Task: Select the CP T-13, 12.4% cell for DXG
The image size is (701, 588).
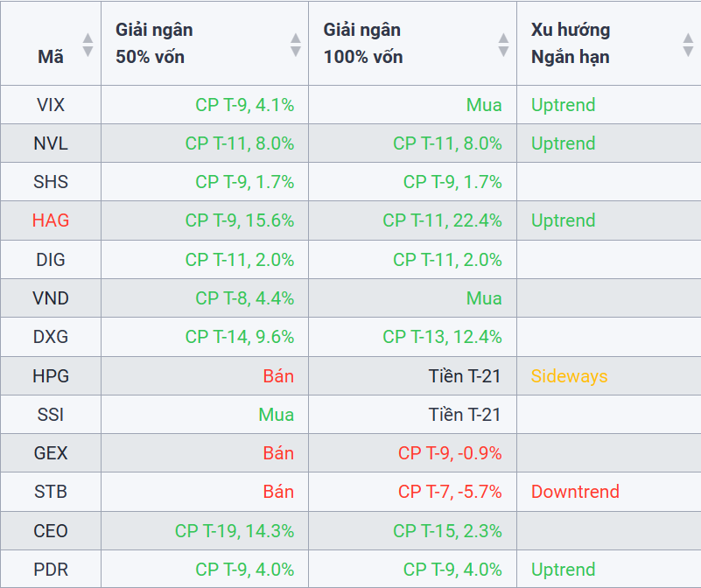Action: [442, 337]
